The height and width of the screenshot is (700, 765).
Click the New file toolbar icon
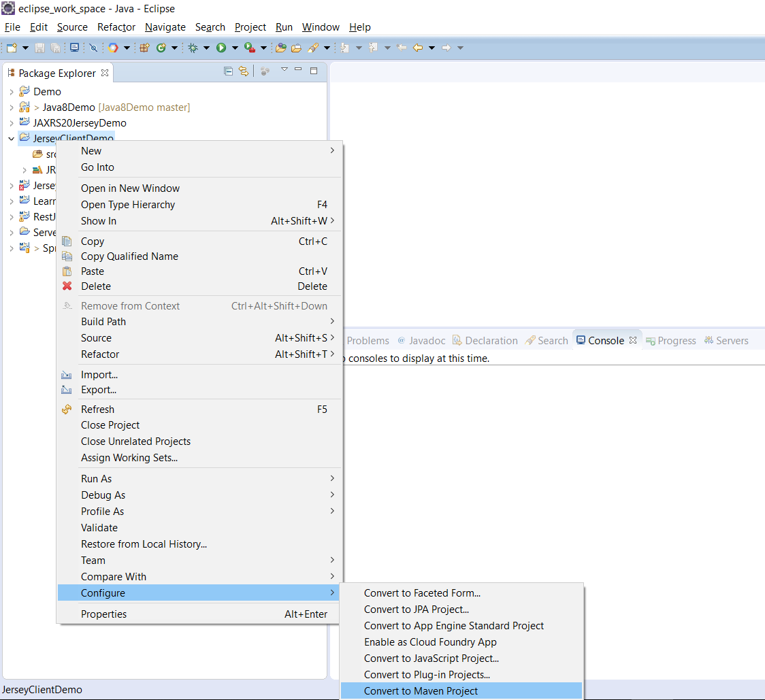(12, 48)
